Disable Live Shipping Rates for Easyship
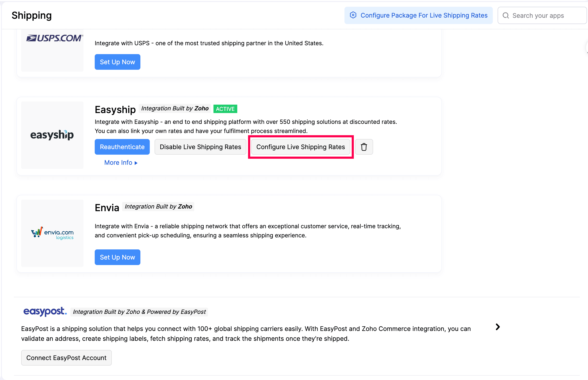 point(200,147)
